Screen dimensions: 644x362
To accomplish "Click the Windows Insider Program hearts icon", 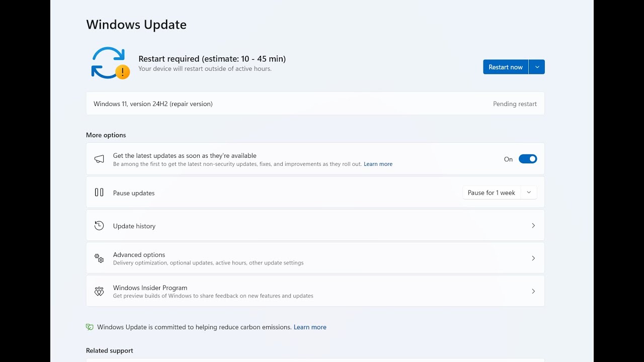I will (99, 292).
